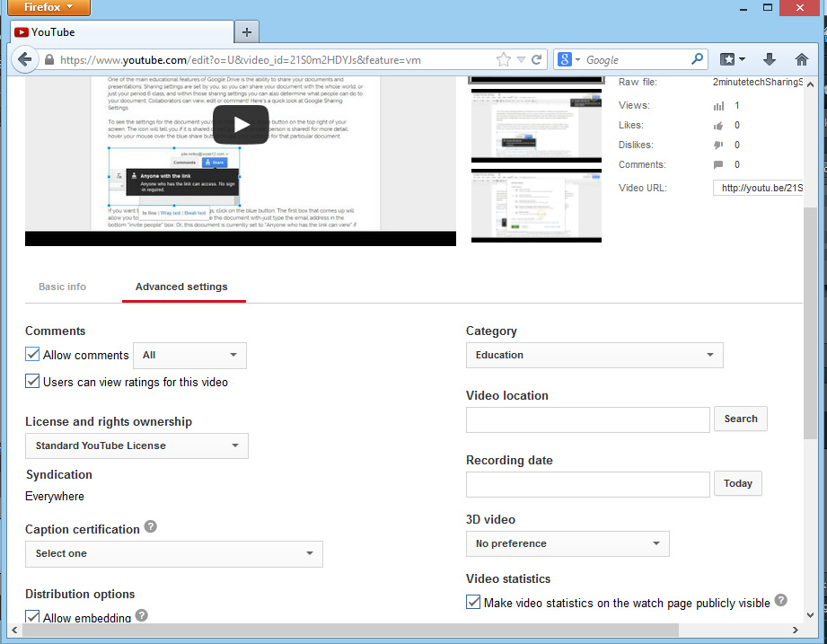The height and width of the screenshot is (644, 827).
Task: Minimize the Firefox window
Action: [x=743, y=8]
